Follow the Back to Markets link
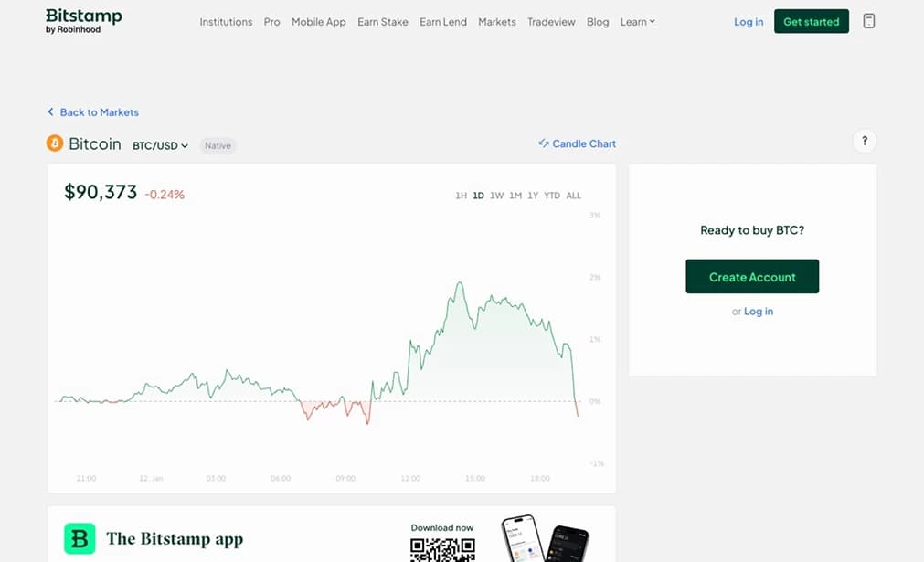The height and width of the screenshot is (562, 924). tap(98, 111)
